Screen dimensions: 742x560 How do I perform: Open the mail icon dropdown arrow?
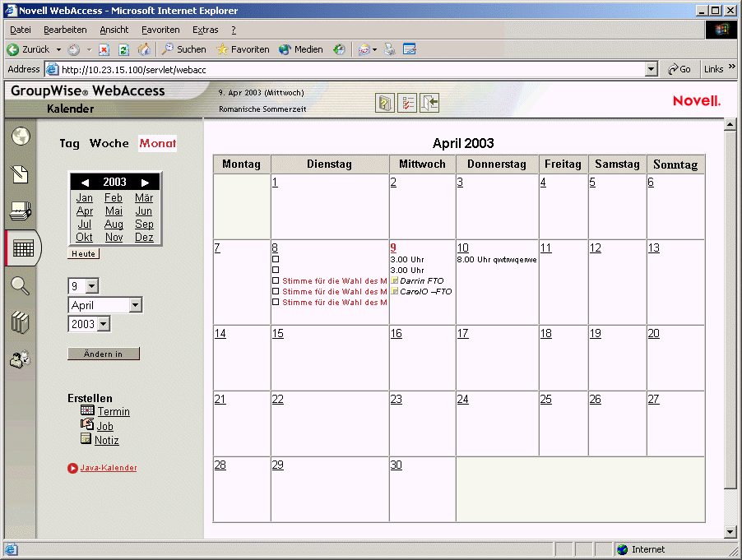click(x=374, y=49)
